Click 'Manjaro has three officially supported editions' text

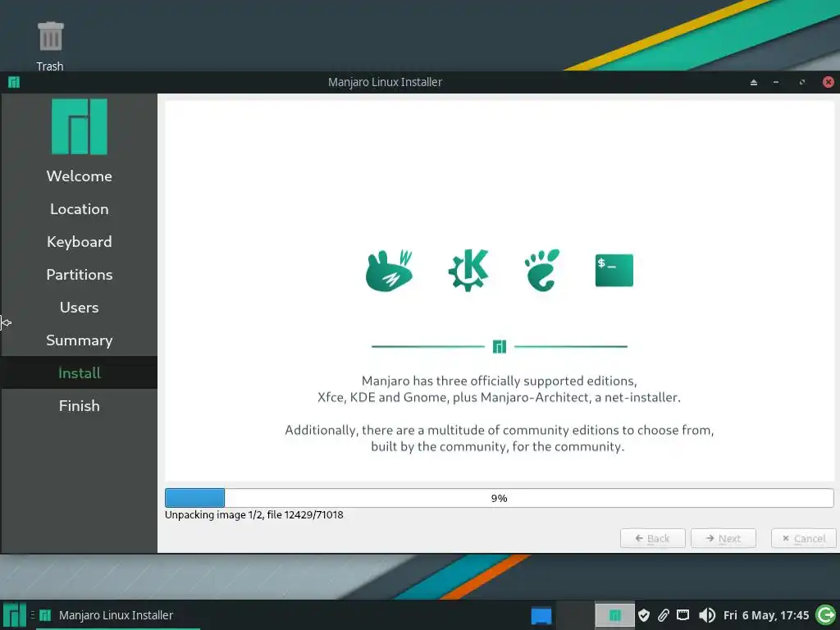pos(500,381)
